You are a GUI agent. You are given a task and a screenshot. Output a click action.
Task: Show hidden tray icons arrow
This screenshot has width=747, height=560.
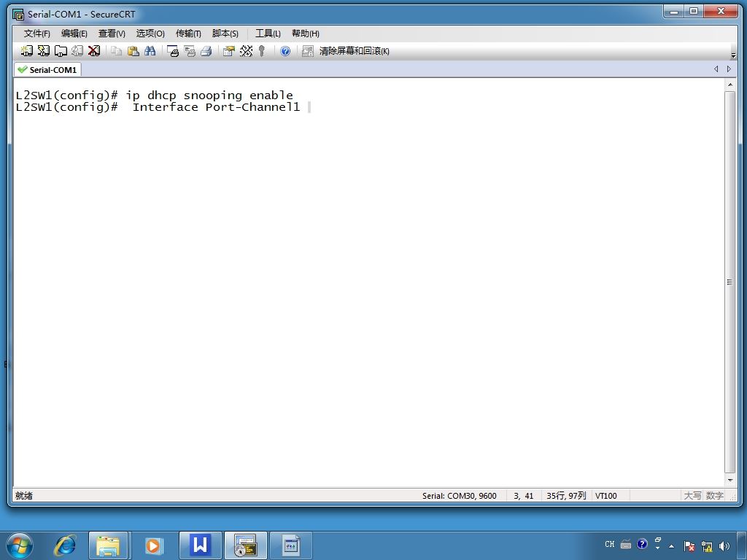(672, 545)
